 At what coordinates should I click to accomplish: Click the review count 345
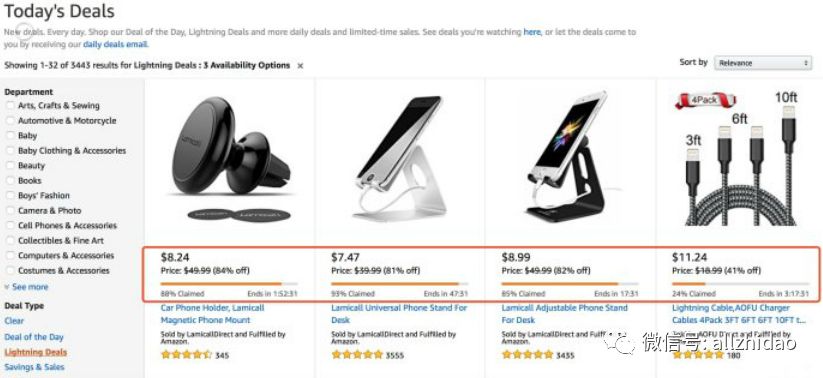222,355
